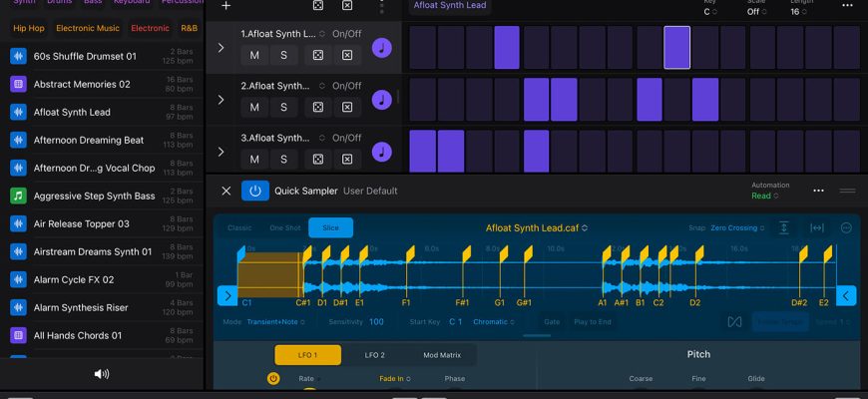
Task: Clear row 3 with the X-box icon
Action: (347, 159)
